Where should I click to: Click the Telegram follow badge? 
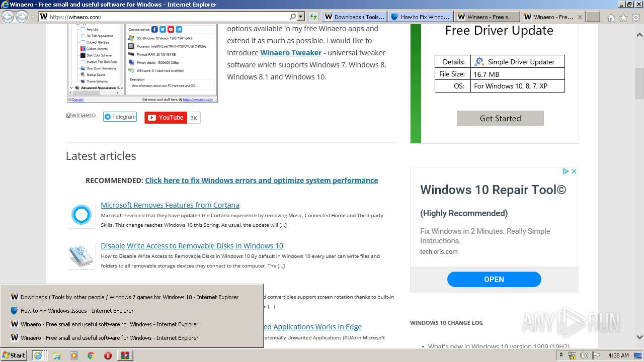coord(120,117)
